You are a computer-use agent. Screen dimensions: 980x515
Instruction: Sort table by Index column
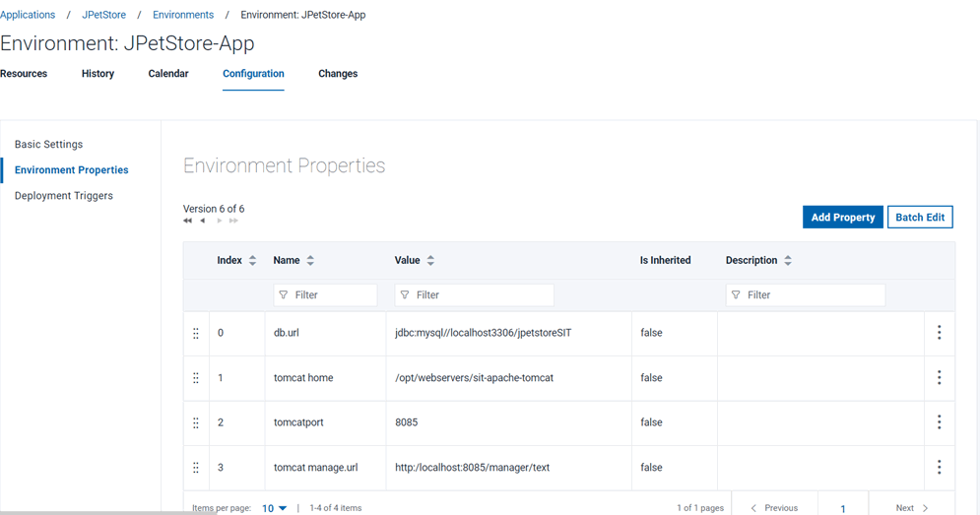253,261
